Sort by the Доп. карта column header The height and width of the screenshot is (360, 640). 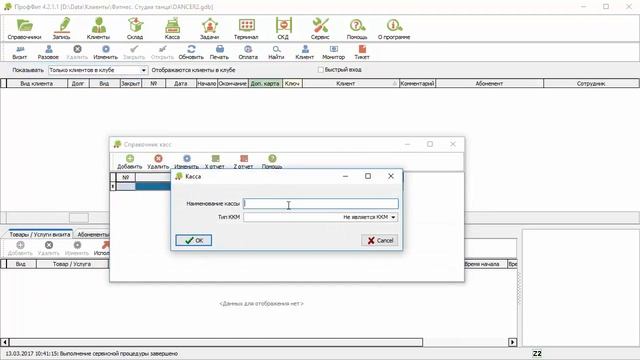[265, 83]
